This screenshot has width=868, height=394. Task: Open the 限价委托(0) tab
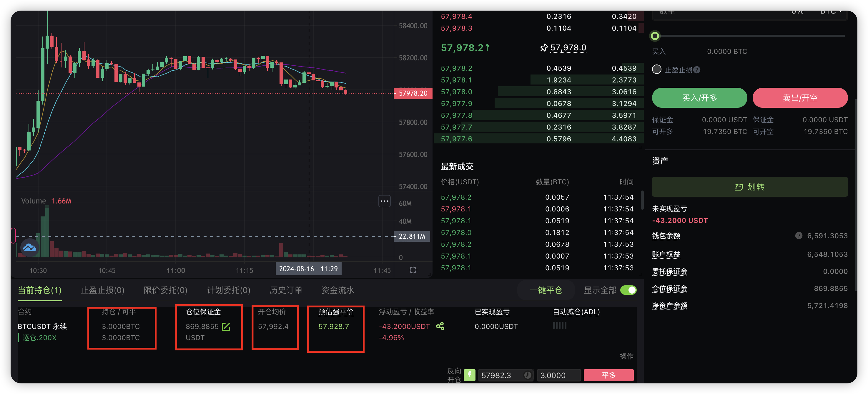pos(165,290)
